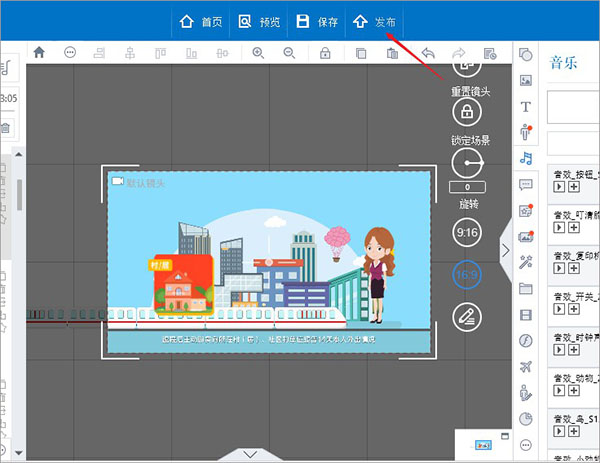The width and height of the screenshot is (600, 463).
Task: Select the text T tool in sidebar
Action: coord(526,106)
